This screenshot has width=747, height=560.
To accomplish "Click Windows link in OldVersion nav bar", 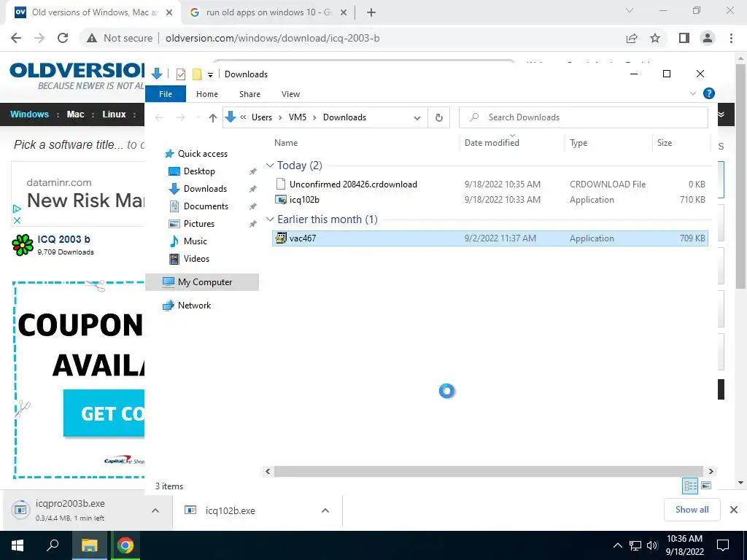I will (x=29, y=114).
